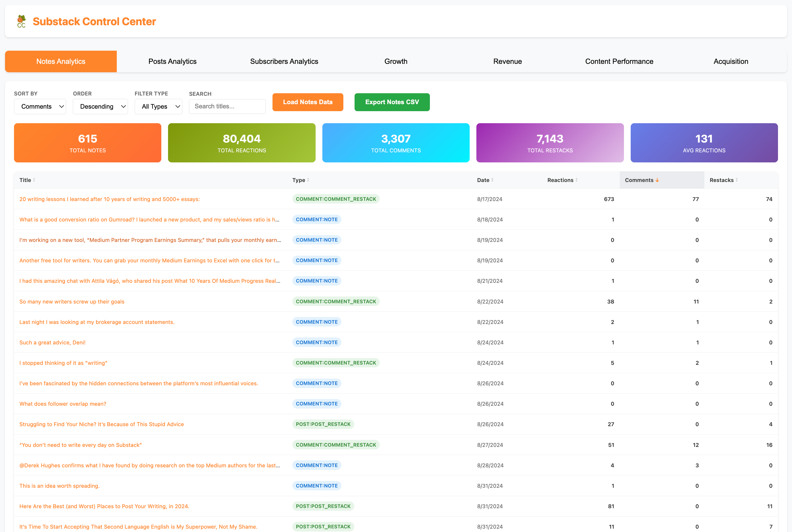Open 'So many new writers screw up their goals' link
Viewport: 792px width, 532px height.
(72, 302)
